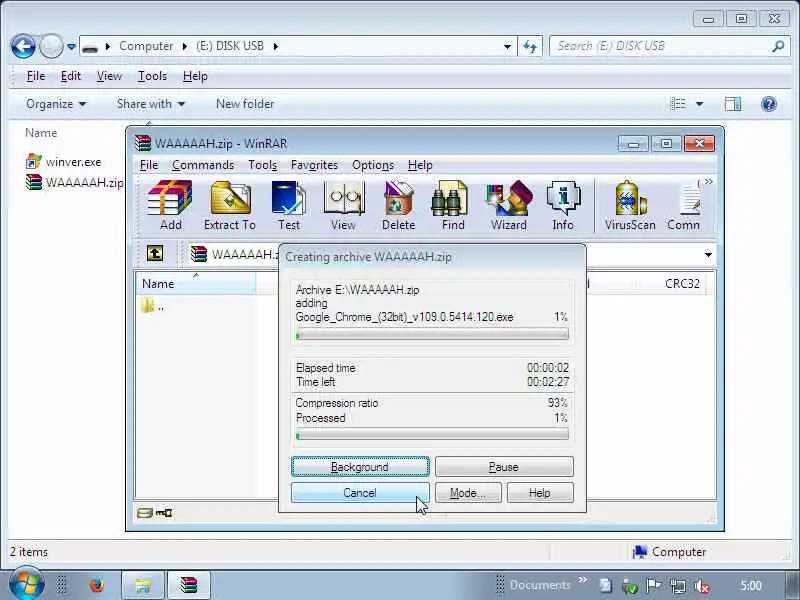The width and height of the screenshot is (800, 600).
Task: Select WAAAAAH.zip file in Explorer
Action: point(74,182)
